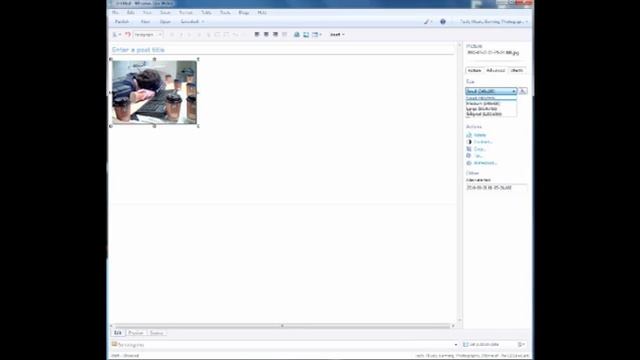This screenshot has height=360, width=640.
Task: Click the help question mark icon
Action: point(443,22)
